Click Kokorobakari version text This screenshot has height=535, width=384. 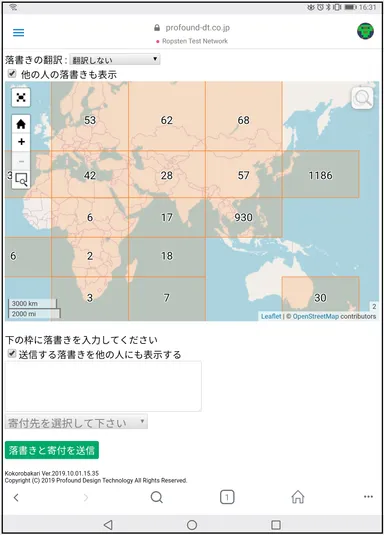click(52, 474)
